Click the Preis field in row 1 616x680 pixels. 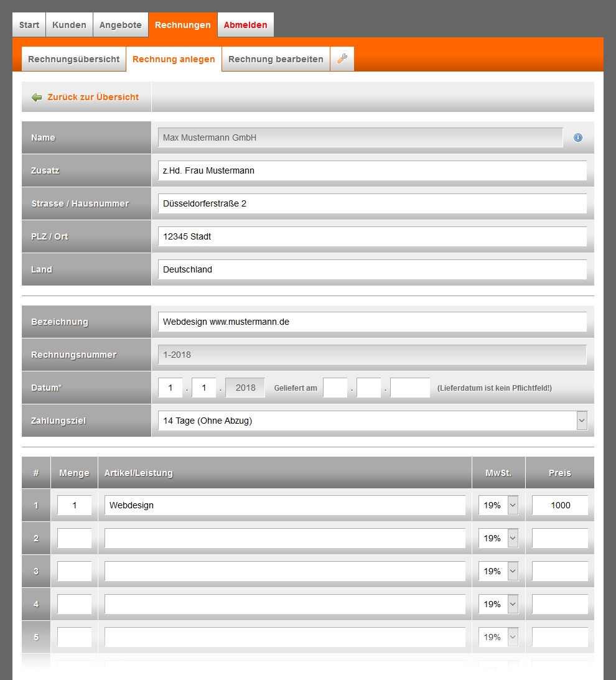[559, 505]
